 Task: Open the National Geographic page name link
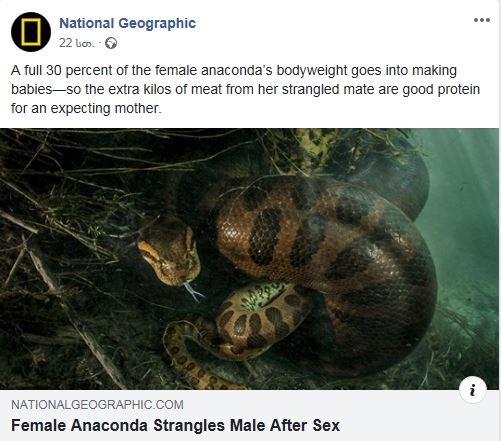coord(127,23)
